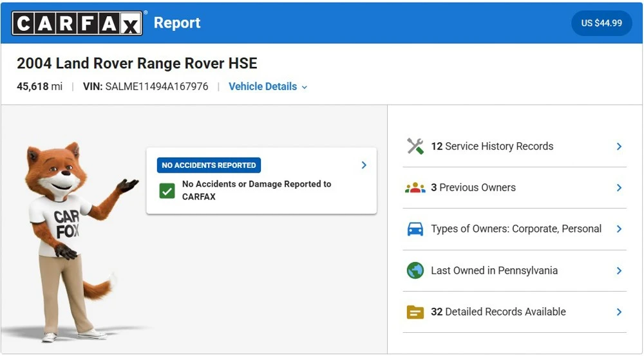This screenshot has width=644, height=356.
Task: Click the yellow folder Detailed Records icon
Action: 415,312
